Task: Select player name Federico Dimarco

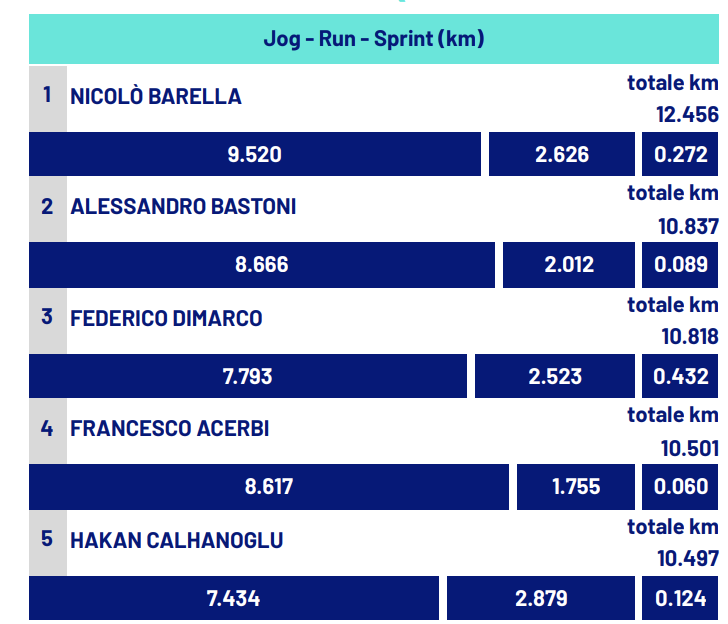Action: 166,318
